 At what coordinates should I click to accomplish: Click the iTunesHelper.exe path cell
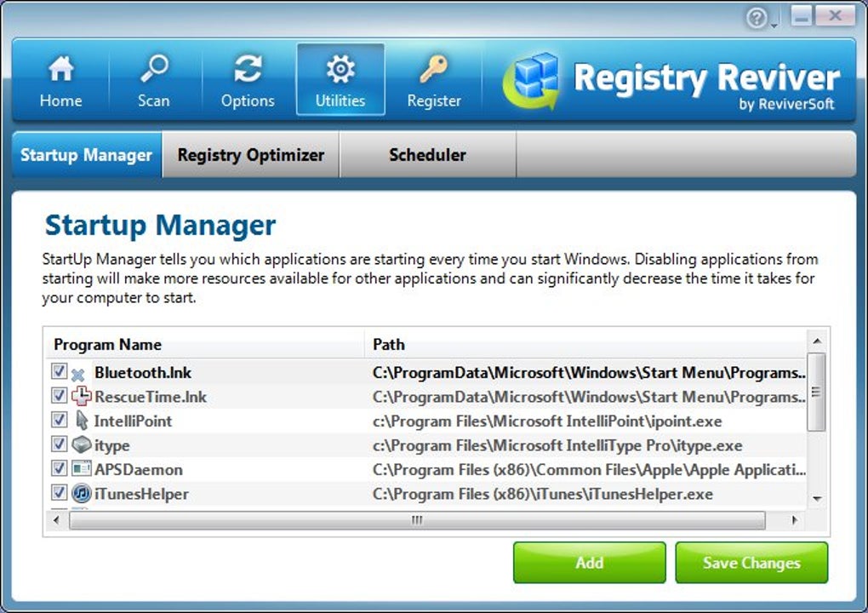point(543,494)
